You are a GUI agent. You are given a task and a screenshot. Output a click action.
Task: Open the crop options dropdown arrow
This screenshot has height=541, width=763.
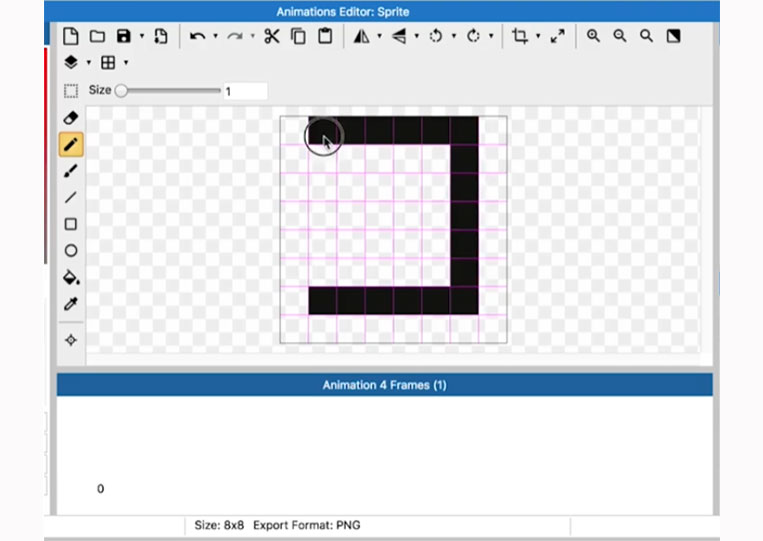538,36
